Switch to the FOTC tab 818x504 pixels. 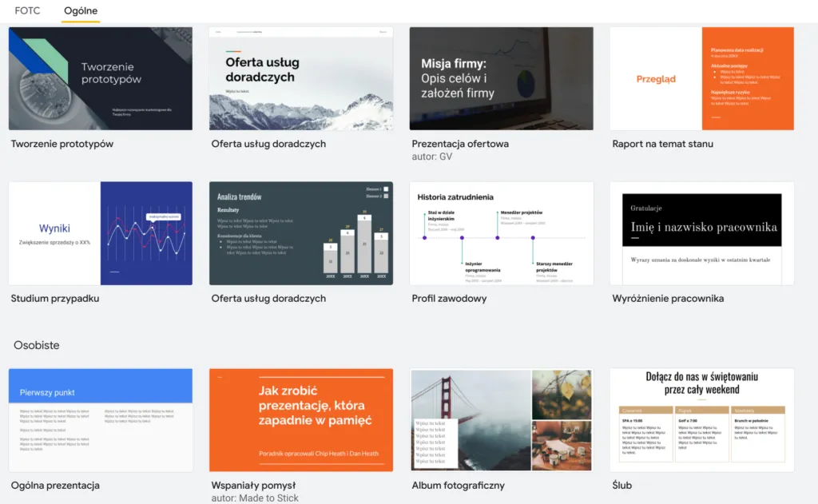click(x=28, y=10)
